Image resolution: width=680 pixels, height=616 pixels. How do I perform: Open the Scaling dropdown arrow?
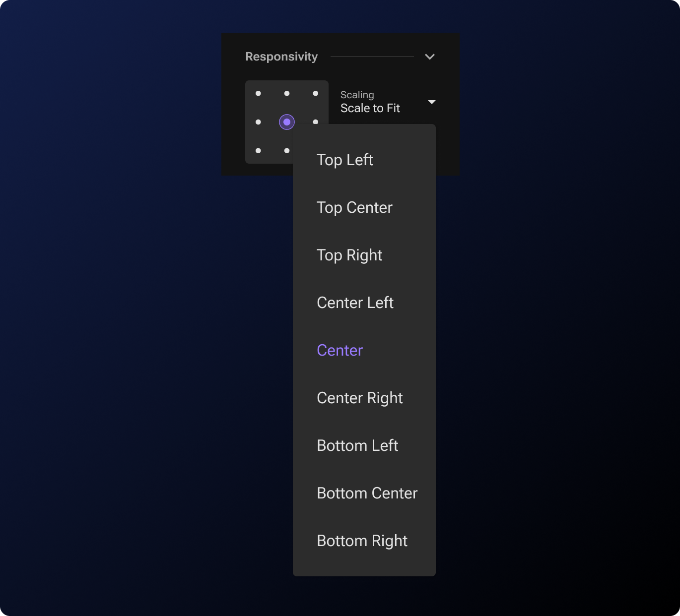coord(431,102)
